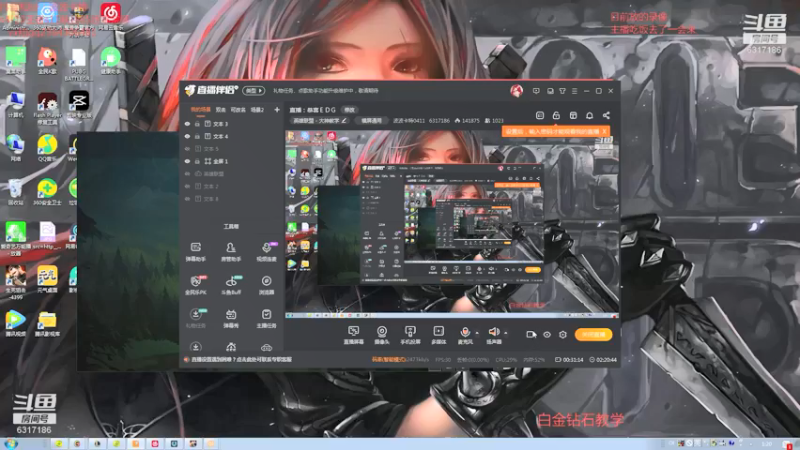Toggle visibility eye of 文本 8 source

[187, 199]
